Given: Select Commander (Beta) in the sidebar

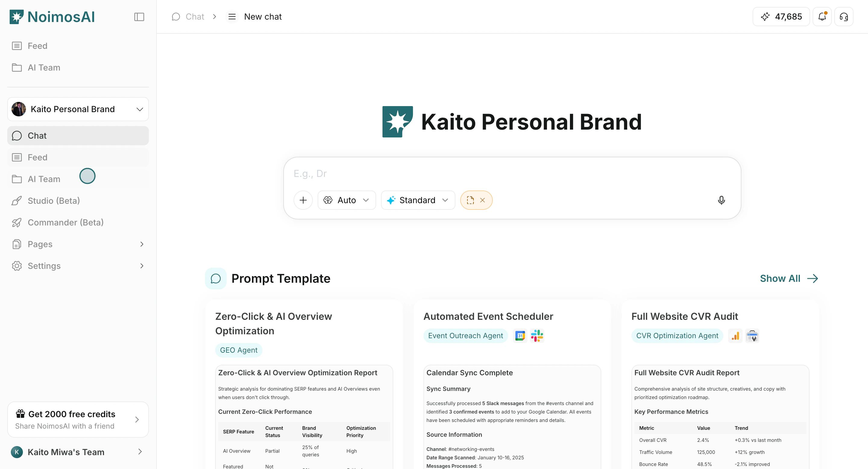Looking at the screenshot, I should click(65, 222).
